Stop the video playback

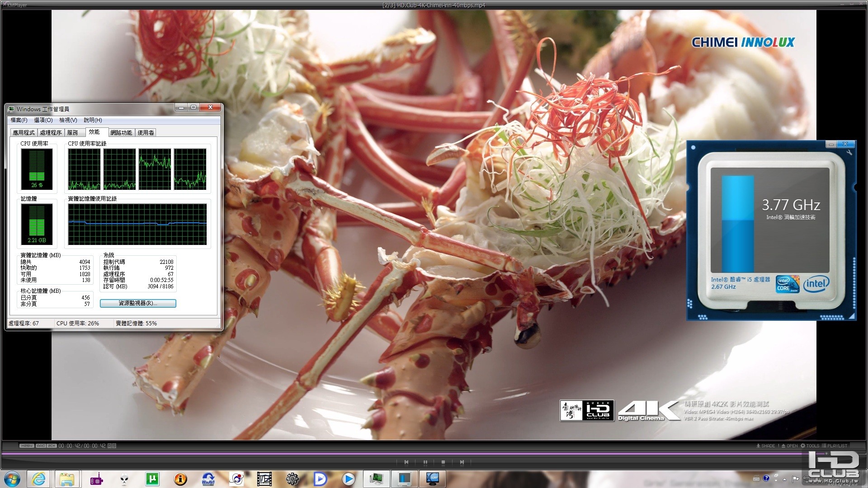(443, 462)
